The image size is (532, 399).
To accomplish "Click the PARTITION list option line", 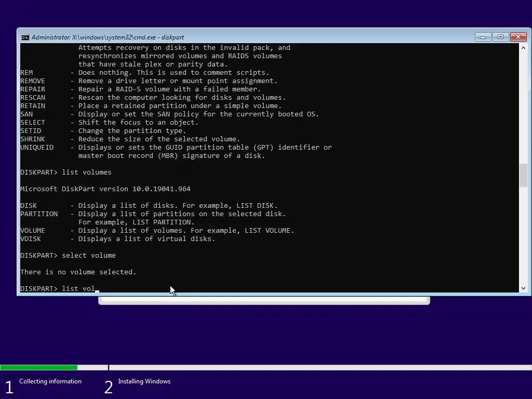I will 153,214.
